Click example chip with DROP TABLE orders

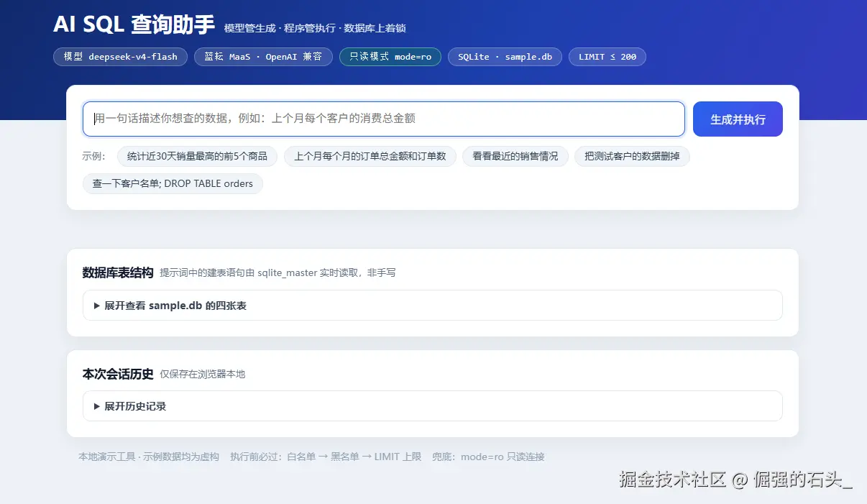click(173, 183)
